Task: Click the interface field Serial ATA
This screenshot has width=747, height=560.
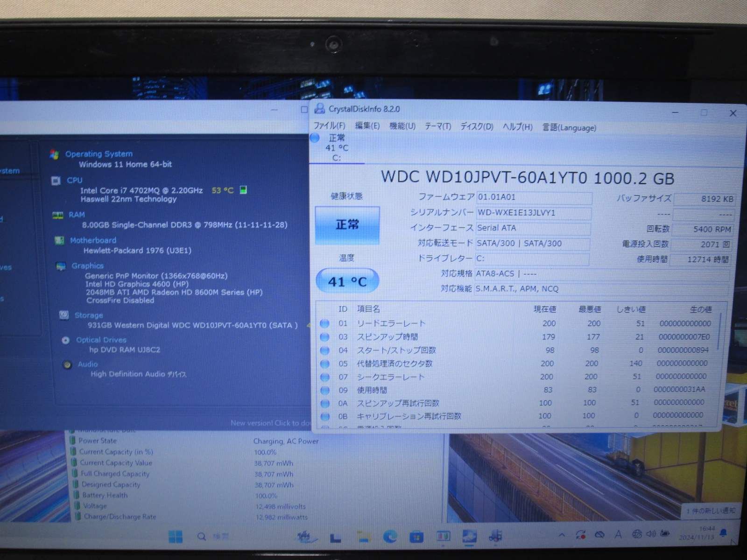Action: 533,228
